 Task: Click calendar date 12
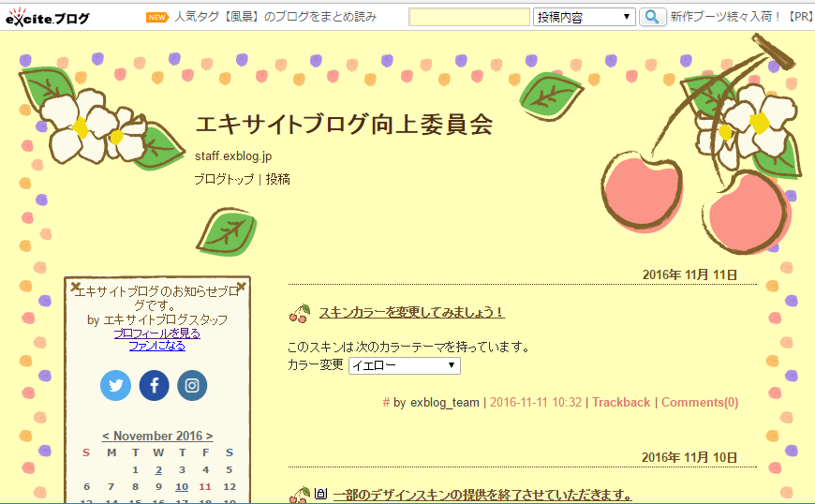pyautogui.click(x=230, y=487)
